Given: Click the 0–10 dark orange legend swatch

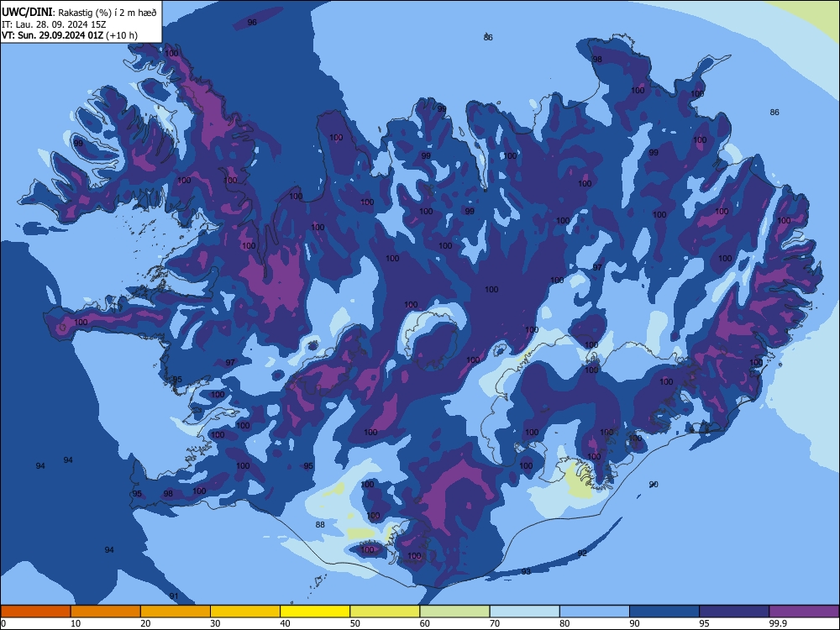Looking at the screenshot, I should click(35, 612).
